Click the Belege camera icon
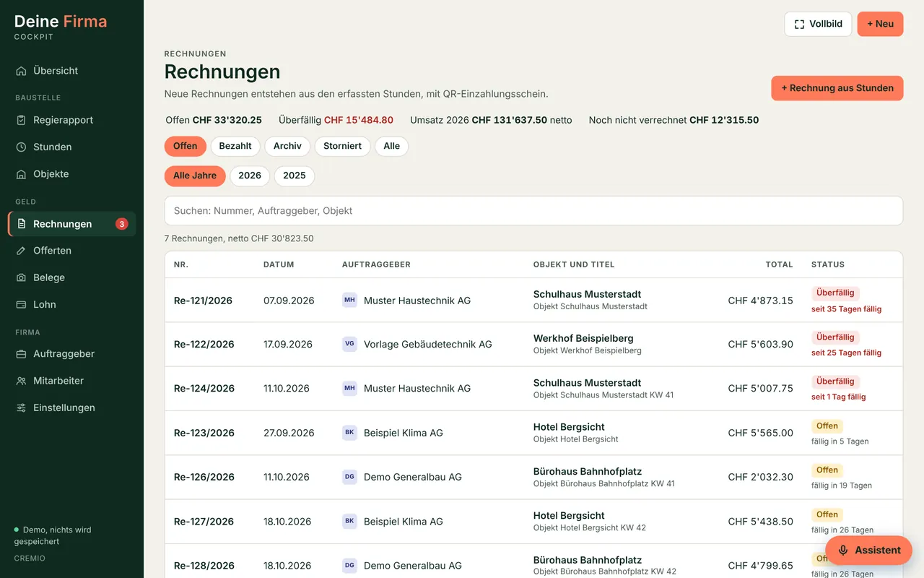Viewport: 924px width, 578px height. pyautogui.click(x=21, y=277)
